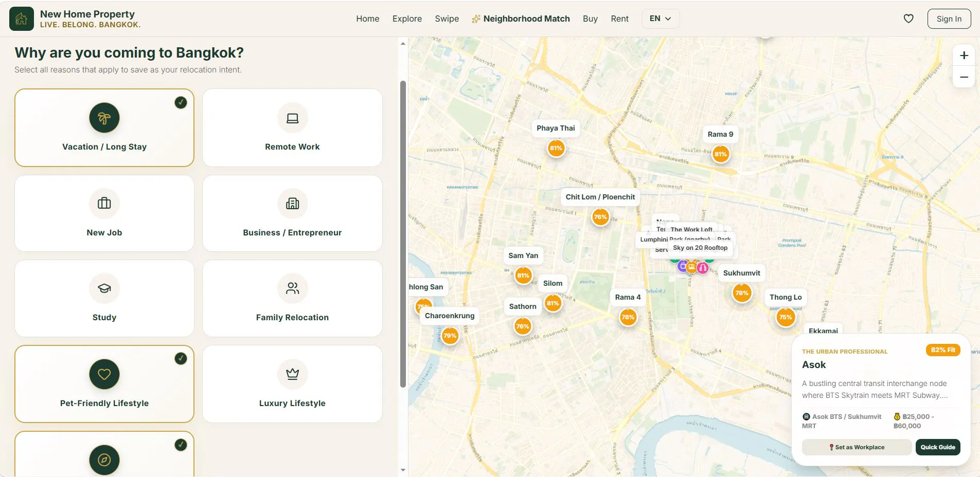Uncheck the compass-icon card at bottom

click(x=104, y=454)
